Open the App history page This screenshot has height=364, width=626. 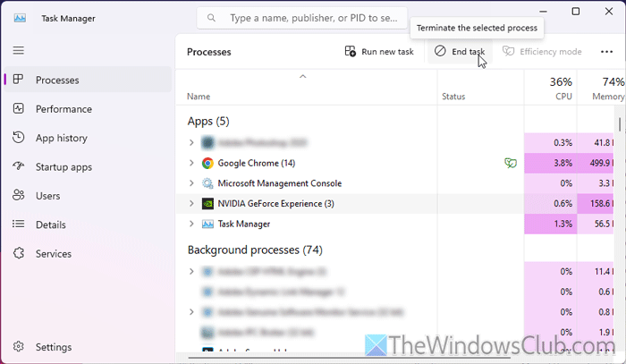coord(88,138)
